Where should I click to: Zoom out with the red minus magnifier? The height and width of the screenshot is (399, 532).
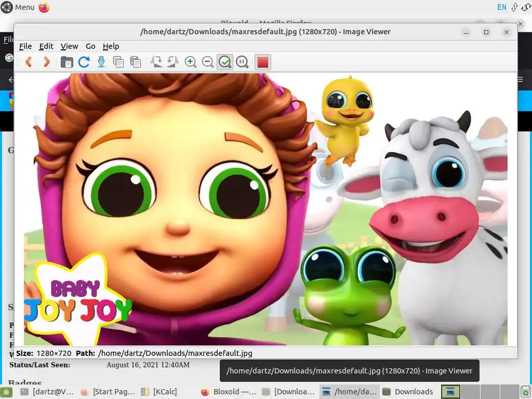pos(208,62)
